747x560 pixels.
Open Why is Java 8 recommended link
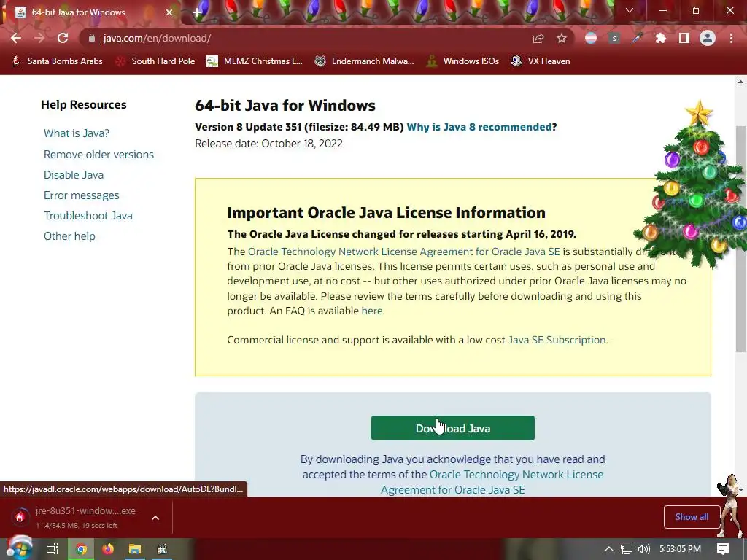tap(479, 127)
